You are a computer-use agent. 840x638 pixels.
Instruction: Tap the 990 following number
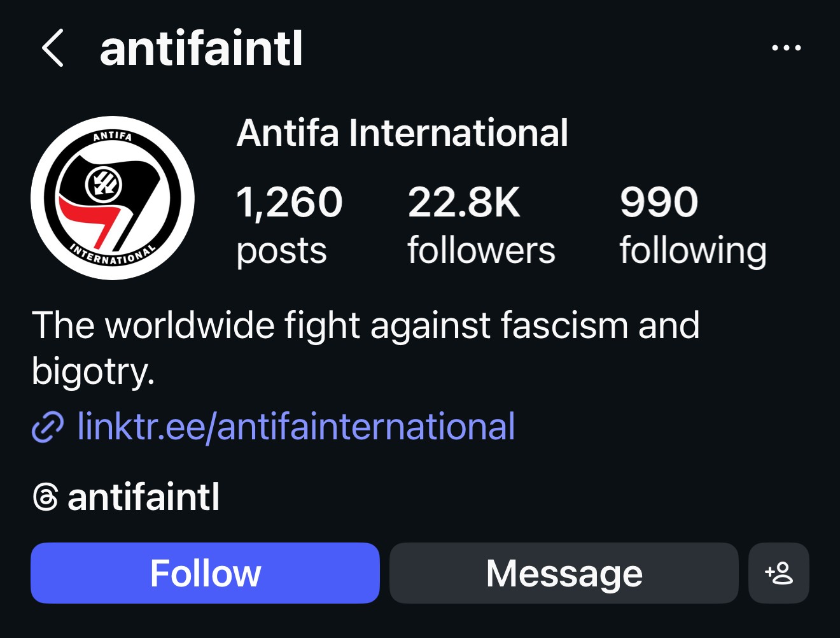click(659, 202)
